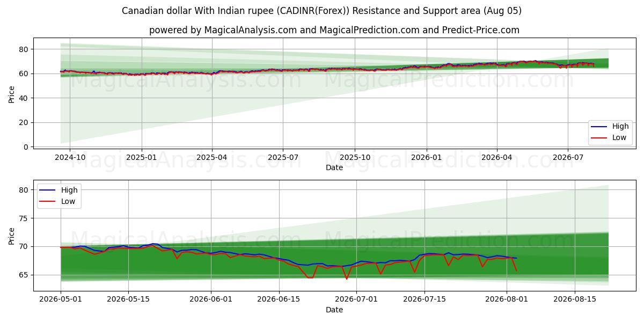The width and height of the screenshot is (644, 322).
Task: Click the 2026-07 date tick label
Action: (568, 157)
